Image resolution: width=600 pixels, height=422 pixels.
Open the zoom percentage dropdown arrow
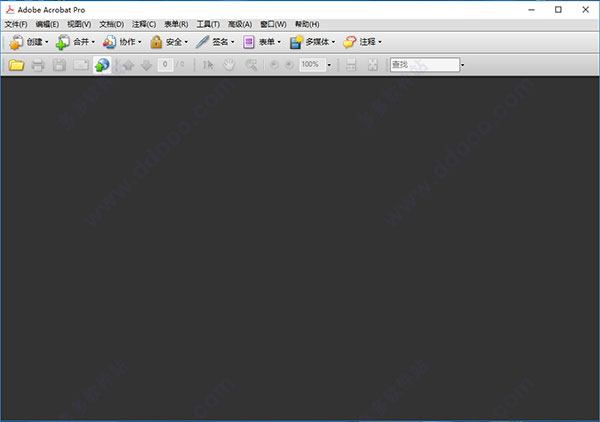click(x=329, y=65)
